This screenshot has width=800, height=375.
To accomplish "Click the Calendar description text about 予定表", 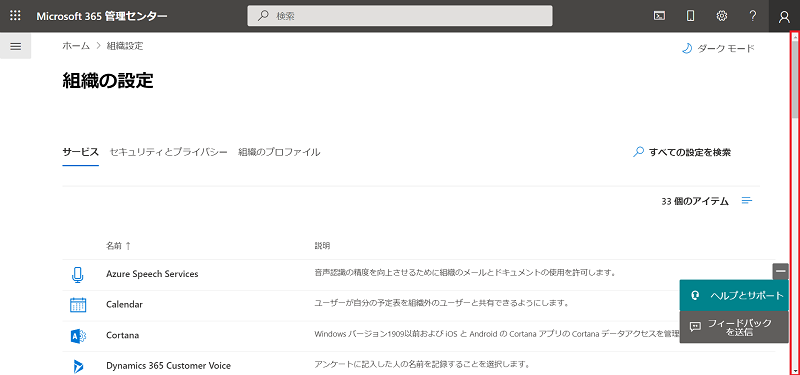I will click(x=441, y=303).
